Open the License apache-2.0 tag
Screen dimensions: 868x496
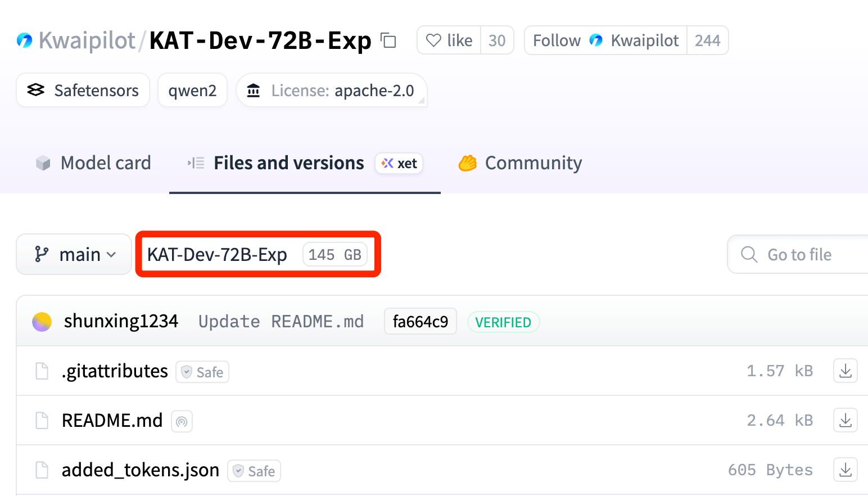pos(332,90)
